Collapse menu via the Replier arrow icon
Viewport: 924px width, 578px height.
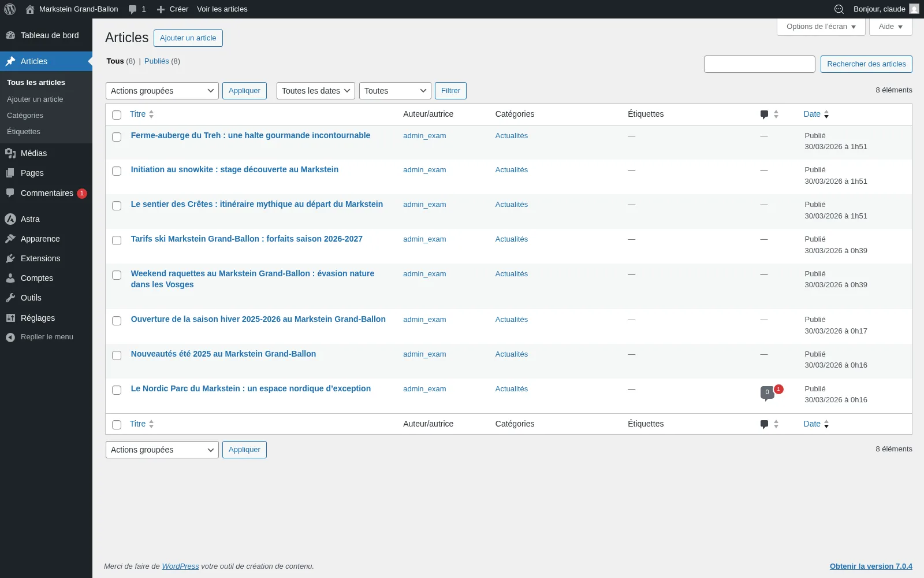point(10,337)
